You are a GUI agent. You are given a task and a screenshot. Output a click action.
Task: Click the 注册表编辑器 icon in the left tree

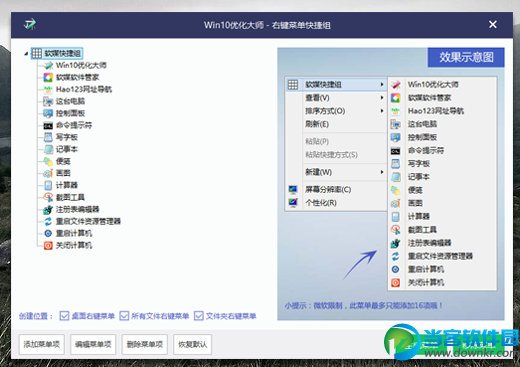point(48,209)
